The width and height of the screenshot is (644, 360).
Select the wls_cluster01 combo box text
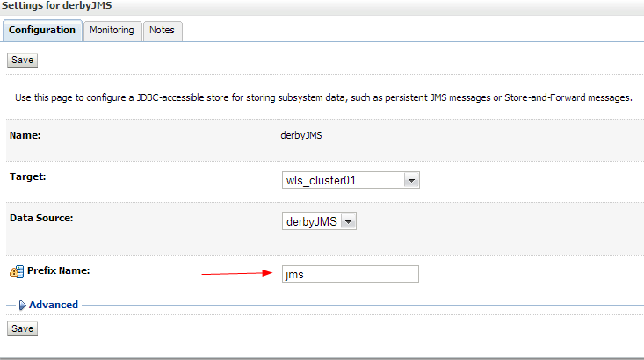321,180
